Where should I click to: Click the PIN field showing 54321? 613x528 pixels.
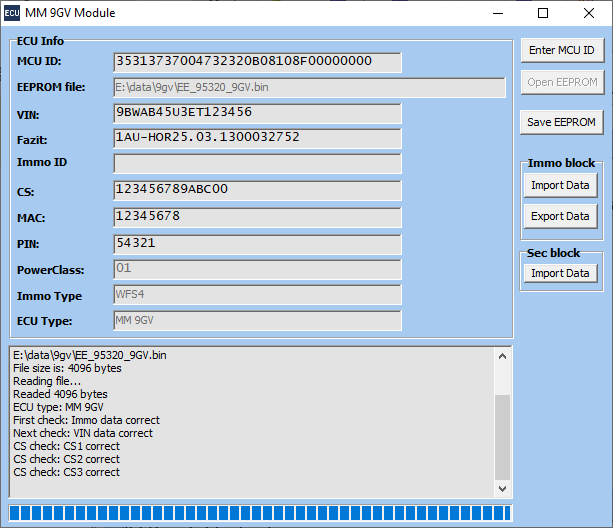[x=257, y=244]
